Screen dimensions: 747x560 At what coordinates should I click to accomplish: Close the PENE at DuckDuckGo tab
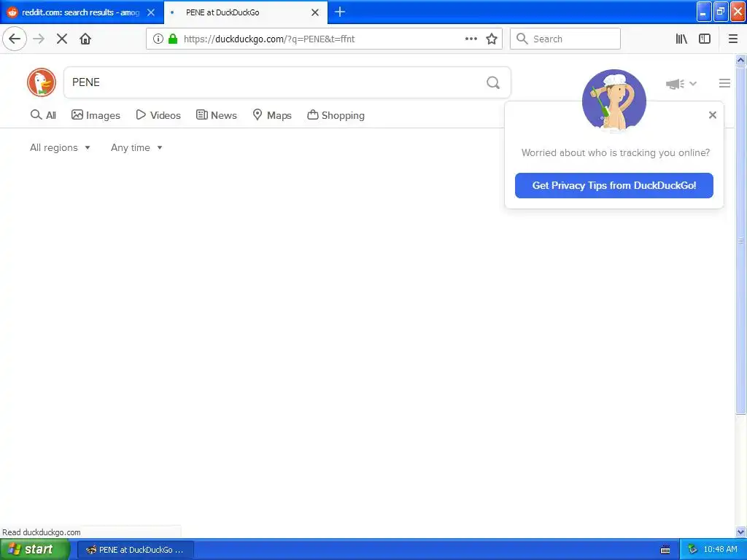tap(315, 12)
